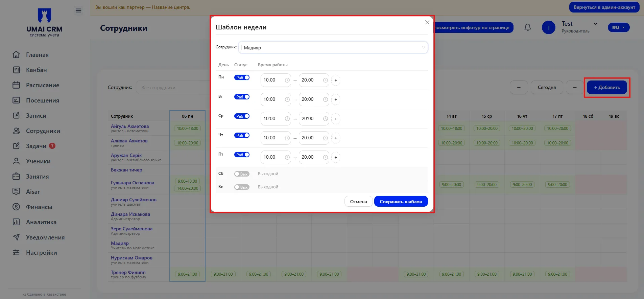Click the Посещения attendance icon in sidebar
This screenshot has width=644, height=299.
[x=16, y=100]
